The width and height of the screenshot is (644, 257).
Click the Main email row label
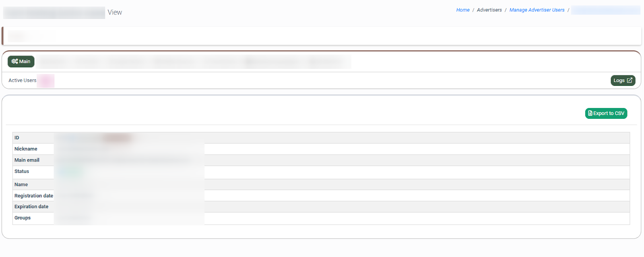pos(27,160)
